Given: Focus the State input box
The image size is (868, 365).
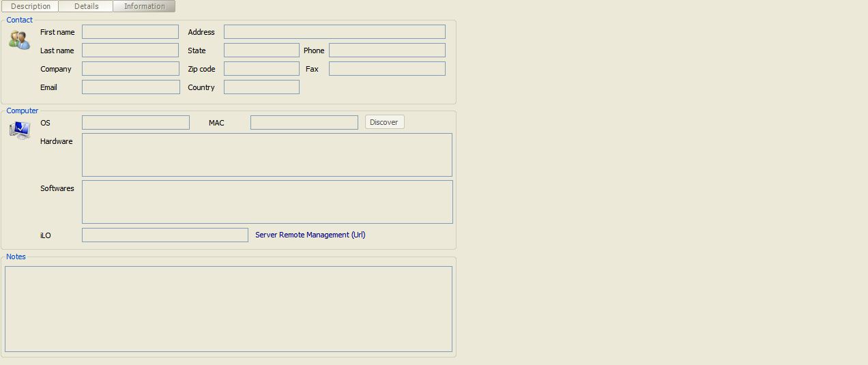Looking at the screenshot, I should tap(261, 50).
